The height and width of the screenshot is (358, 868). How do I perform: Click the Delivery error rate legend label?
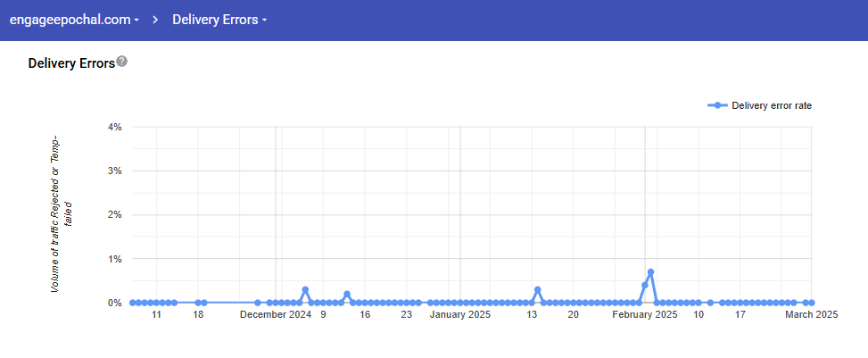(x=771, y=105)
